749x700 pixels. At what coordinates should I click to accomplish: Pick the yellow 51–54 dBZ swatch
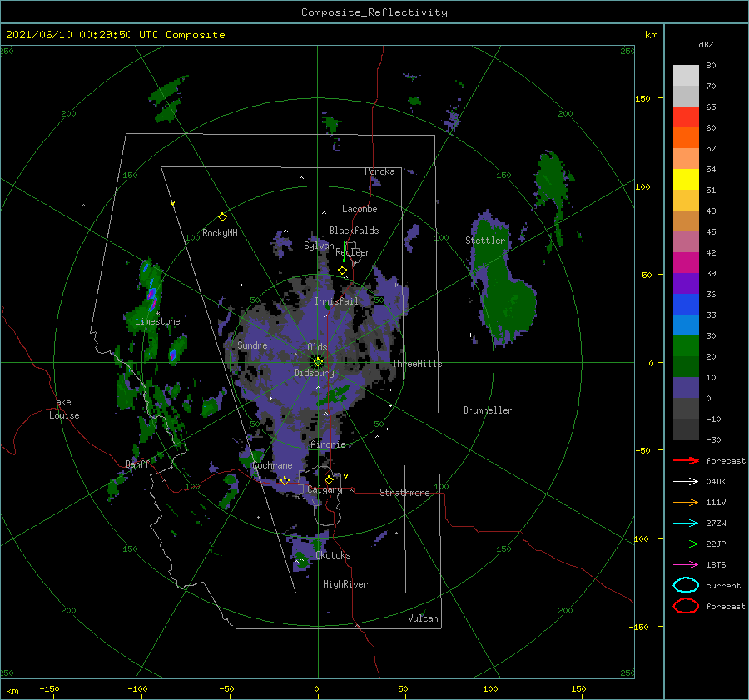pos(686,180)
